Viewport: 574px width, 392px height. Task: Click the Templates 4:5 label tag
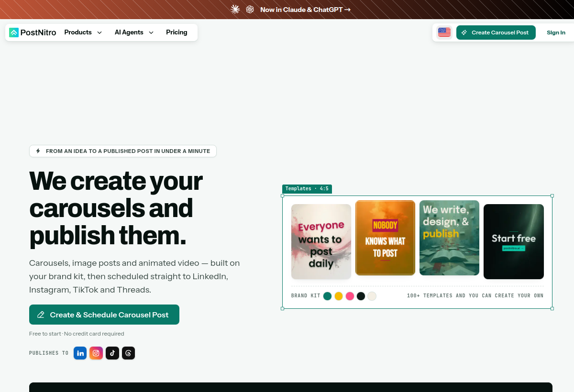point(307,189)
